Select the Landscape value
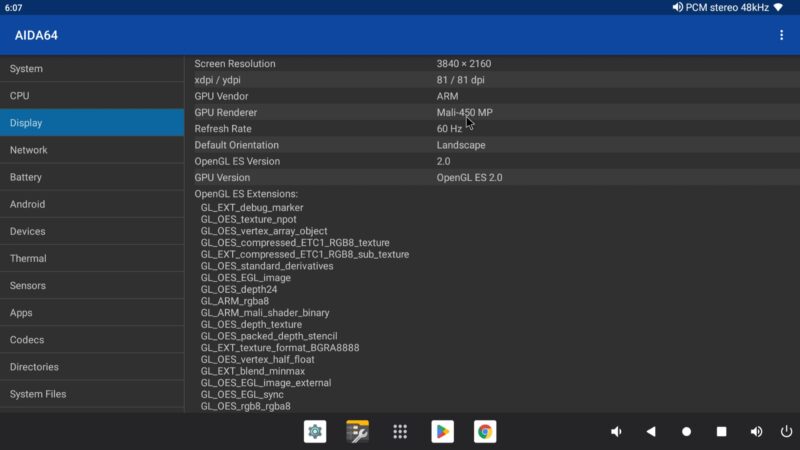The image size is (800, 450). [x=461, y=145]
